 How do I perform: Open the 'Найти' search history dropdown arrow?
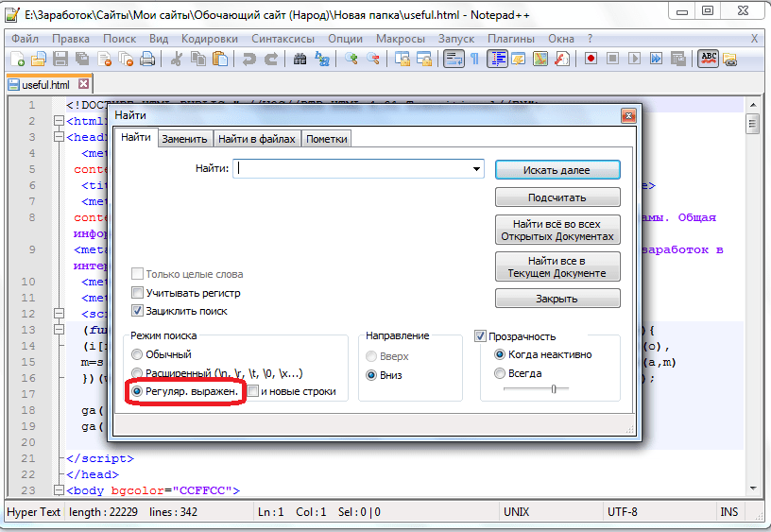pos(478,169)
